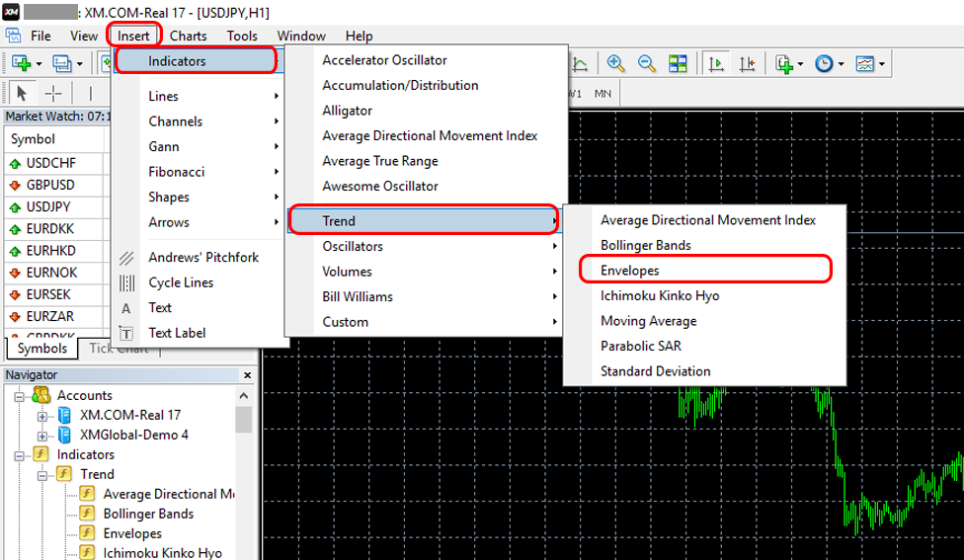Expand the XMGlobal-Demo 4 account node
Screen dimensions: 964x560
point(41,436)
